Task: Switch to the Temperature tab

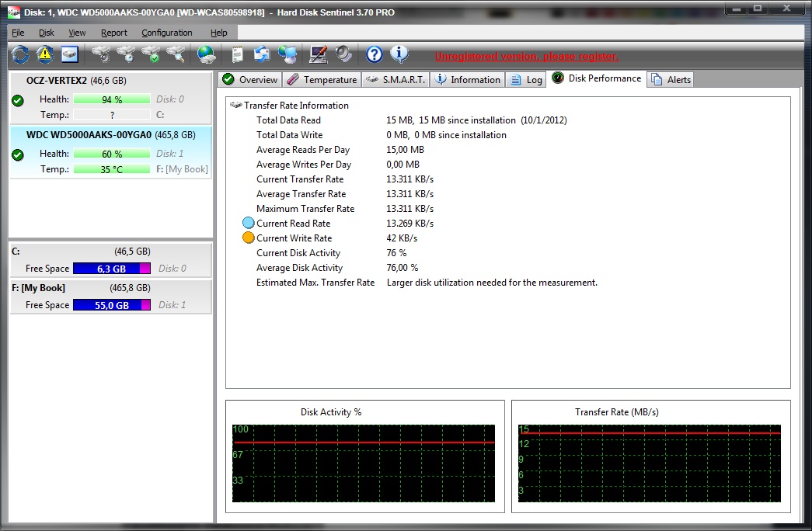Action: coord(322,80)
